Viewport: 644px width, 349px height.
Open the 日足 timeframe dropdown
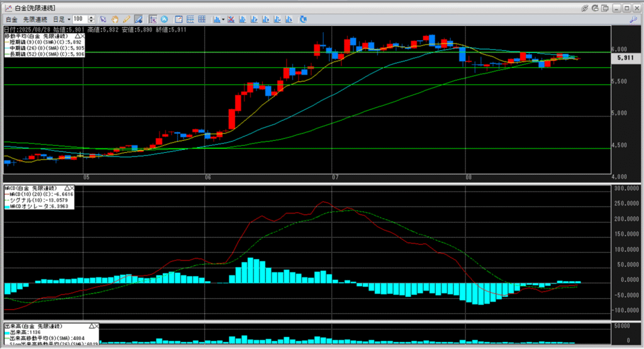[x=61, y=19]
